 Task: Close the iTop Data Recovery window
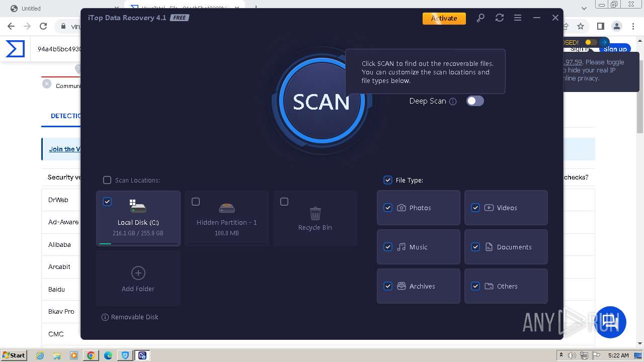tap(555, 18)
